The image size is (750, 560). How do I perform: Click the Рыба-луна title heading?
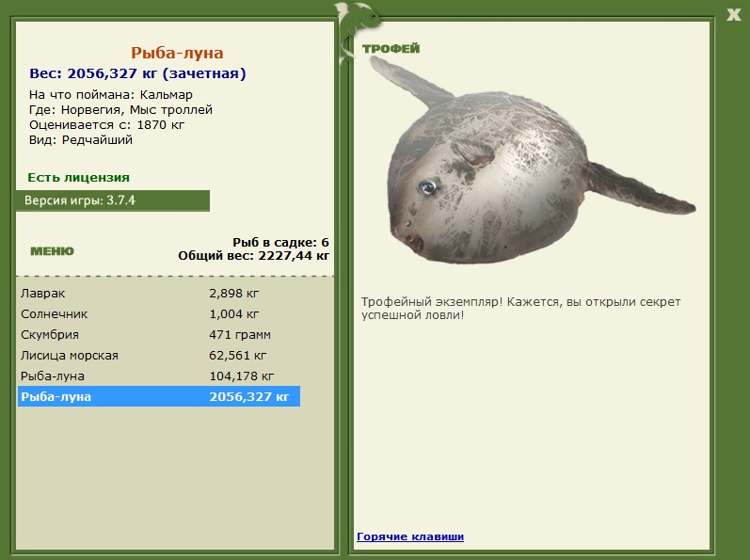coord(177,53)
